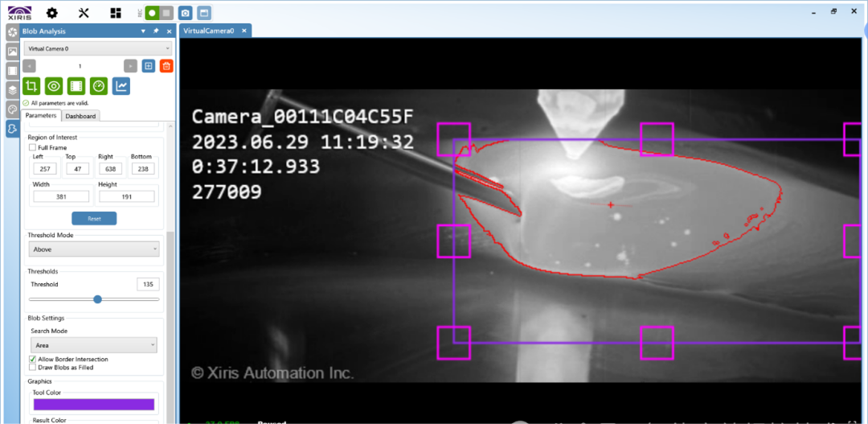This screenshot has width=868, height=424.
Task: Switch to the Parameters tab
Action: [41, 115]
